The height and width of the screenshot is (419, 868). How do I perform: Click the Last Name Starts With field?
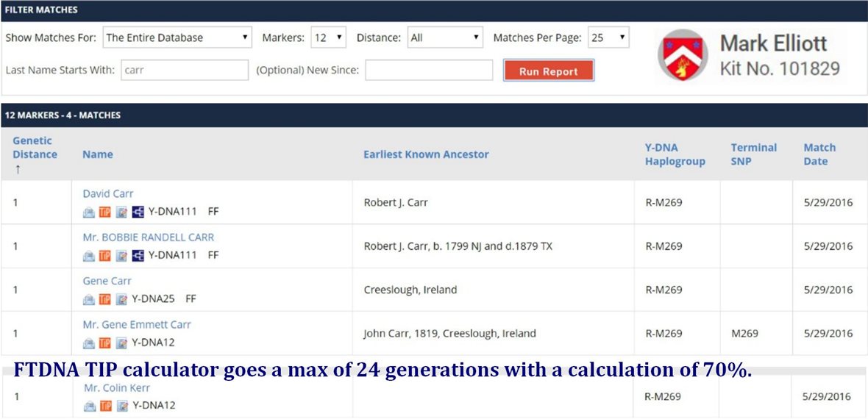(x=185, y=71)
